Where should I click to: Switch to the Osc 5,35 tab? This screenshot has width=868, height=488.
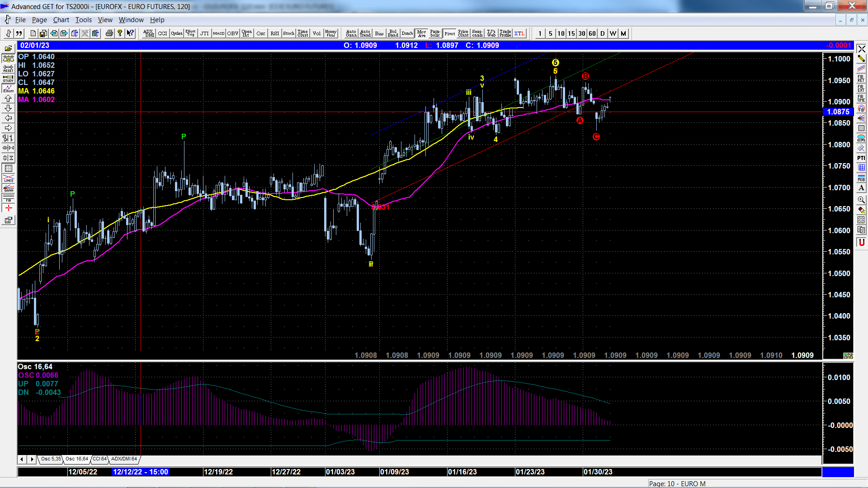(51, 459)
